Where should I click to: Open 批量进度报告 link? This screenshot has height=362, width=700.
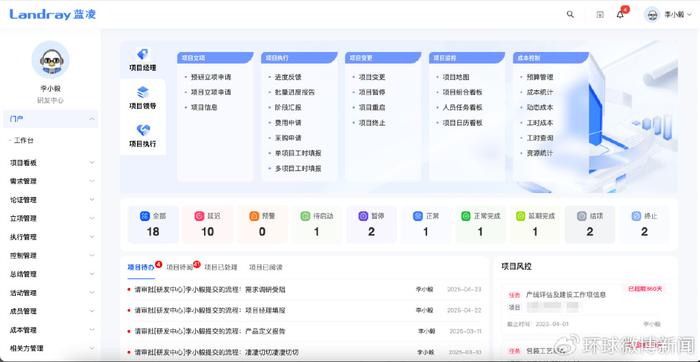coord(295,92)
